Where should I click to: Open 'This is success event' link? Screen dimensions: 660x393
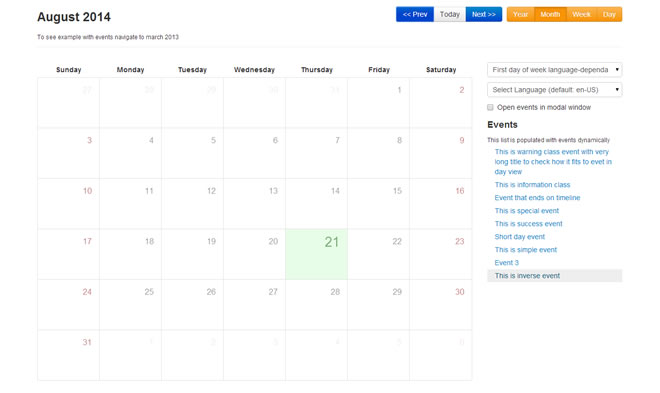tap(528, 224)
